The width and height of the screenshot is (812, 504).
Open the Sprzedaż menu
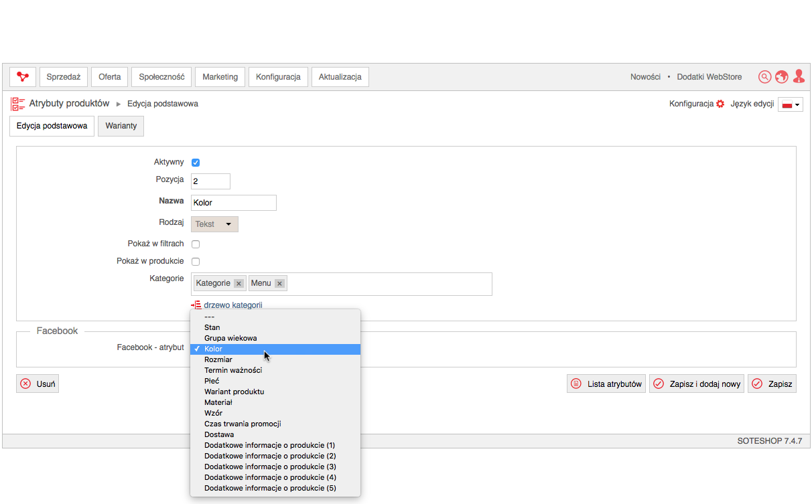point(64,77)
